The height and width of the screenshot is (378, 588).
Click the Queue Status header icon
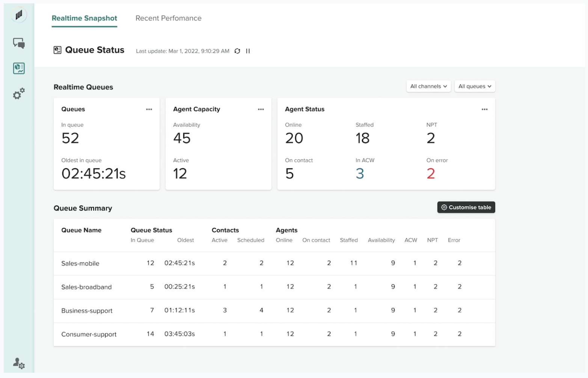pos(57,50)
